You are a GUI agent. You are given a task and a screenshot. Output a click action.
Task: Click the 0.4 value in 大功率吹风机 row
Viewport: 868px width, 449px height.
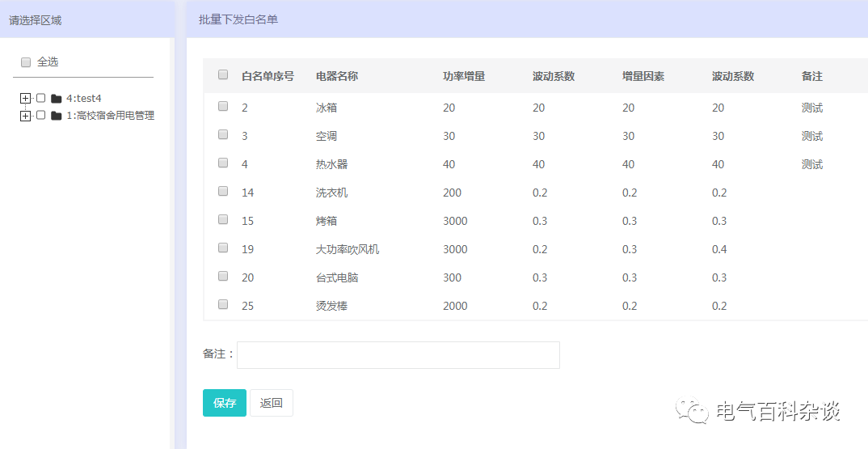pyautogui.click(x=719, y=249)
